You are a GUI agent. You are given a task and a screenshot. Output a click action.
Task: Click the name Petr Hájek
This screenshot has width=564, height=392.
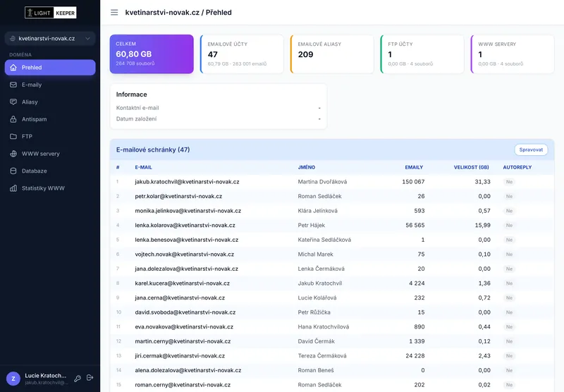[x=311, y=225]
